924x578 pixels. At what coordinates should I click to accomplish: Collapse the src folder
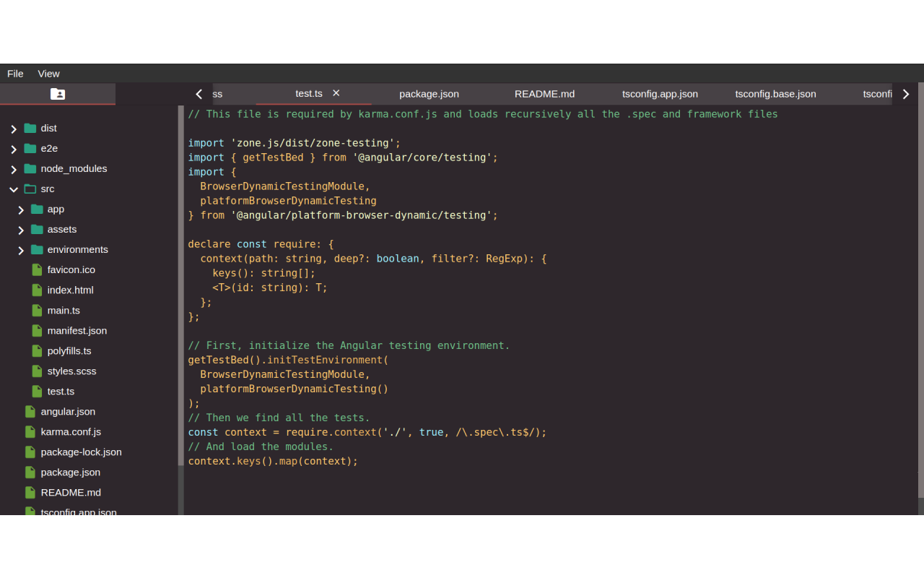(x=13, y=189)
